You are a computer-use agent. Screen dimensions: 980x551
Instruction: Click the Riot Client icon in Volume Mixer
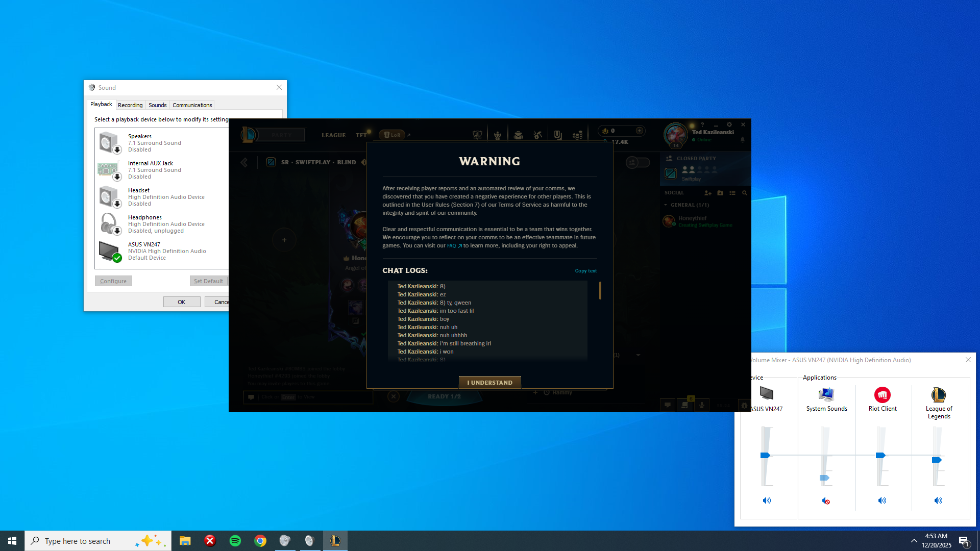[882, 395]
